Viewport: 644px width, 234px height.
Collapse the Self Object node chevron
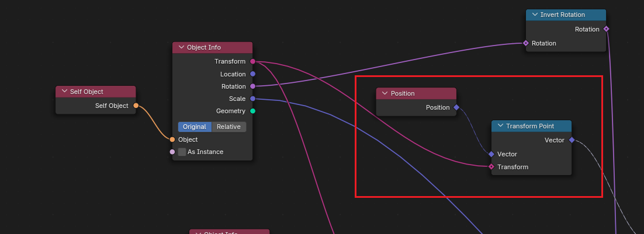tap(64, 92)
